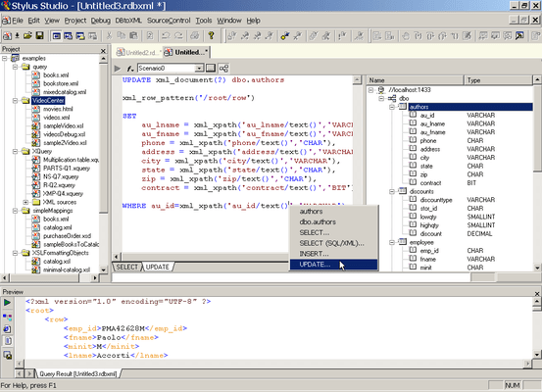
Task: Click the bottom icon in Preview sidebar
Action: tap(7, 355)
